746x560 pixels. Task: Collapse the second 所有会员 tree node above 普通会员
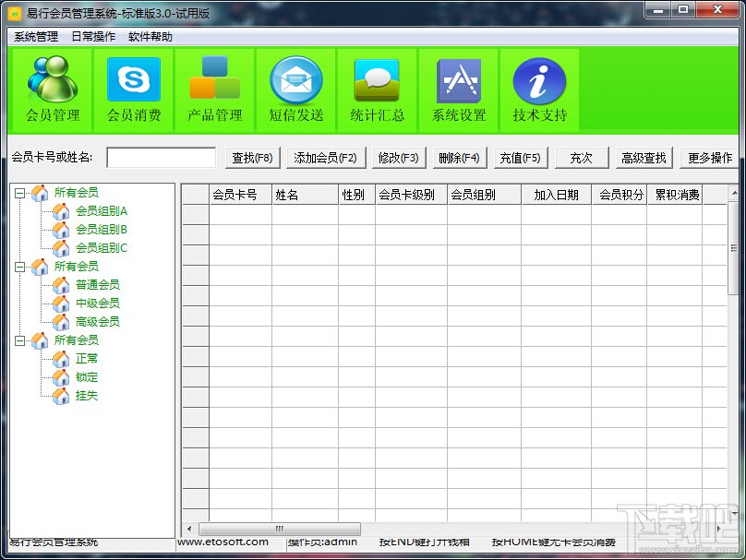tap(20, 267)
